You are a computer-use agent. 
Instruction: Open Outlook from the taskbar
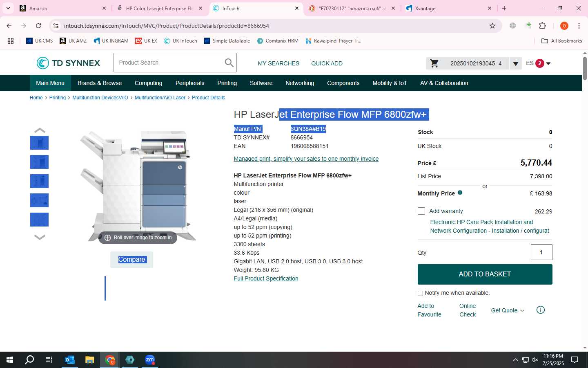(x=70, y=360)
